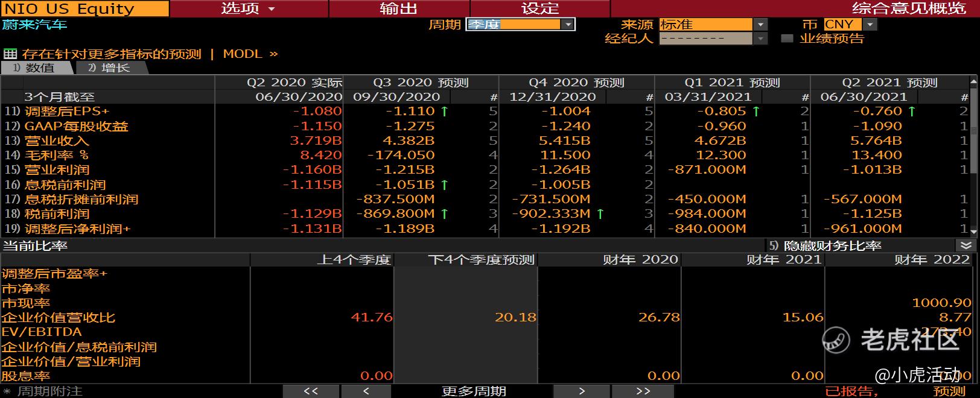Go to the previous period with <
Image resolution: width=980 pixels, height=398 pixels.
[365, 391]
